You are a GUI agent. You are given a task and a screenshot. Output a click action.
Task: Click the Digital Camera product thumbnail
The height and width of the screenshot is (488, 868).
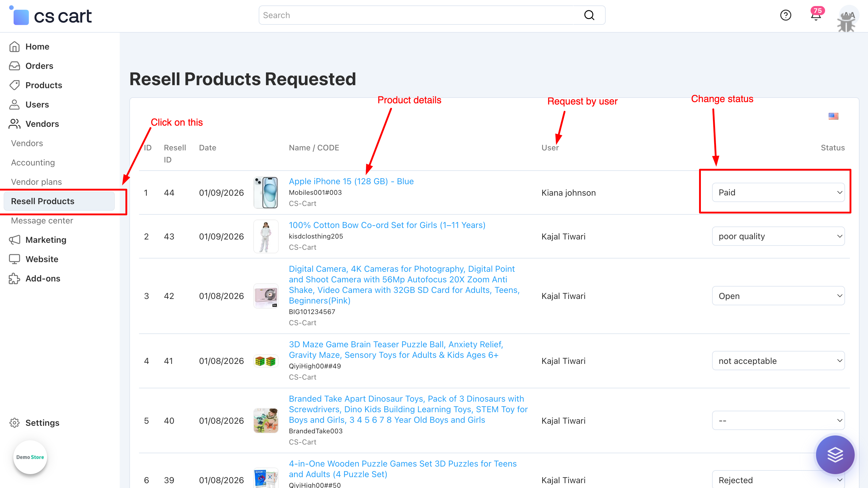tap(266, 296)
